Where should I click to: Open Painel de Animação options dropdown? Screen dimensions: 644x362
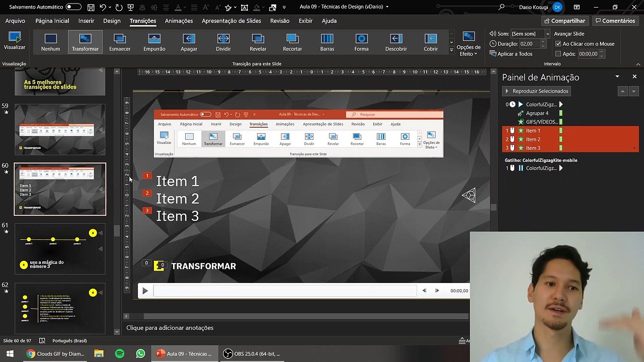tap(617, 77)
